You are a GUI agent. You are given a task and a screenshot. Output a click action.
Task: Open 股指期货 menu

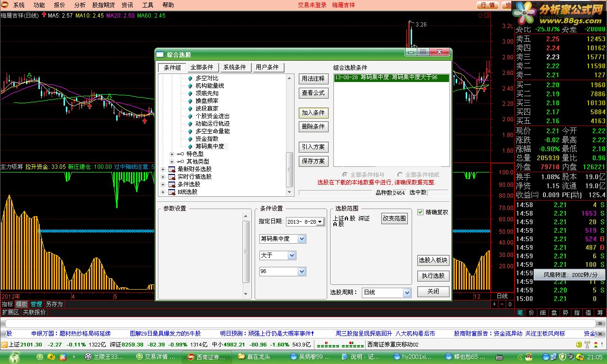pyautogui.click(x=103, y=5)
